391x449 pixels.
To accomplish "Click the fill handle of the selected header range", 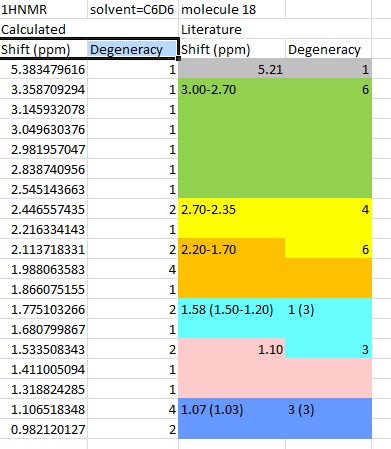I will coord(179,59).
